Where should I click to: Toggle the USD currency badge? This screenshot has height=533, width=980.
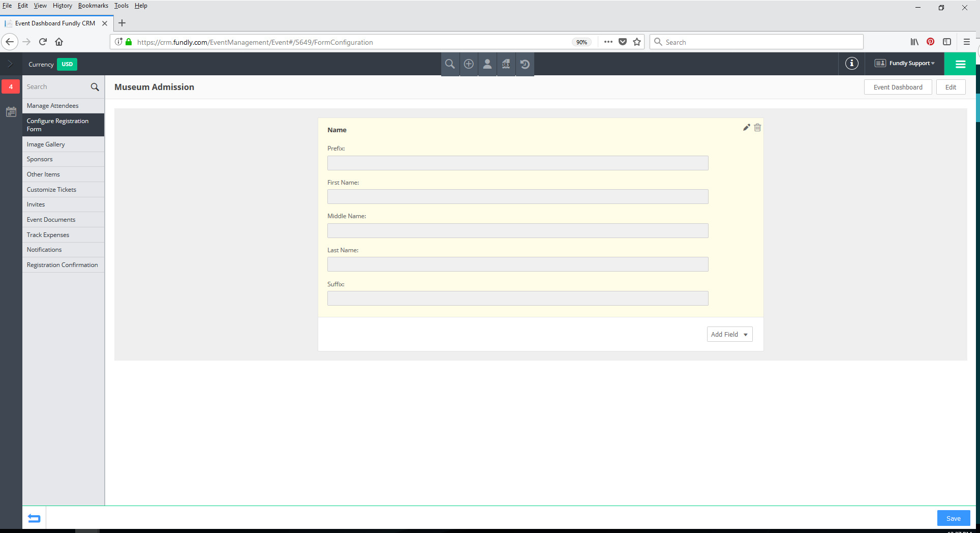(x=67, y=64)
